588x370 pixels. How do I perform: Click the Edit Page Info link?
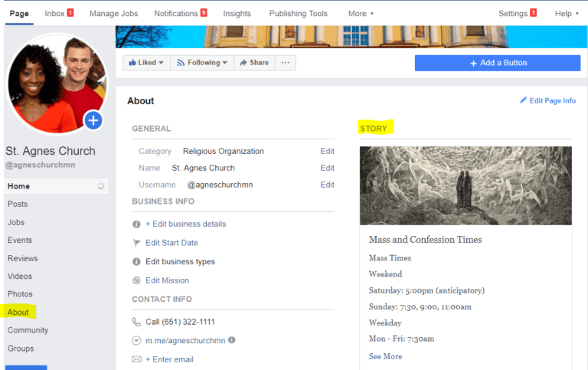(552, 100)
